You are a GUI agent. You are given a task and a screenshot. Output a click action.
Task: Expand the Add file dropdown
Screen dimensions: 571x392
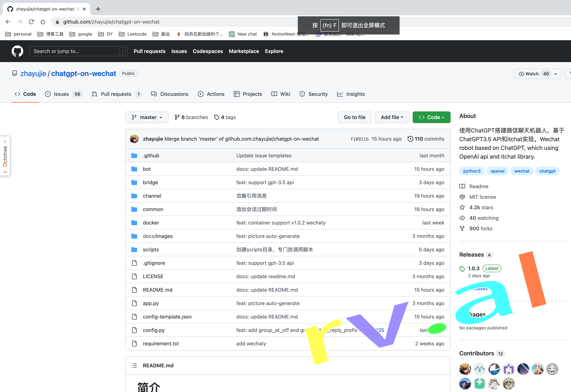coord(392,117)
